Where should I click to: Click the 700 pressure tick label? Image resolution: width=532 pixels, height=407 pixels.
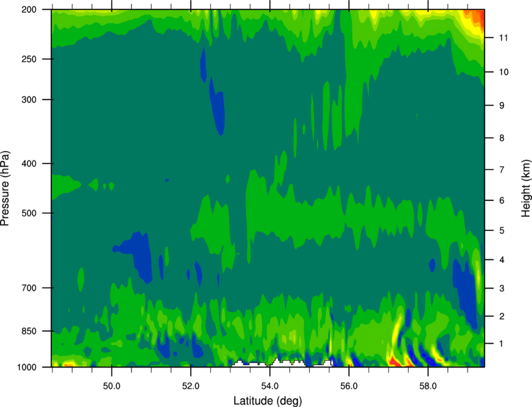click(29, 288)
